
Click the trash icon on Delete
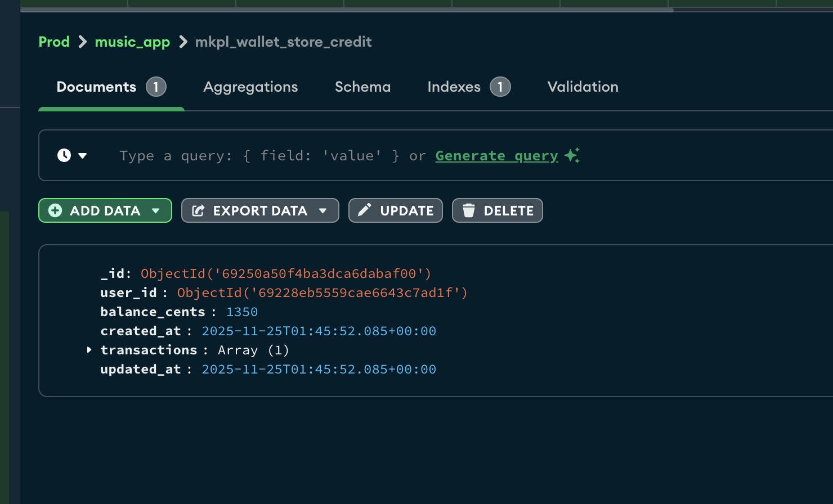[468, 210]
